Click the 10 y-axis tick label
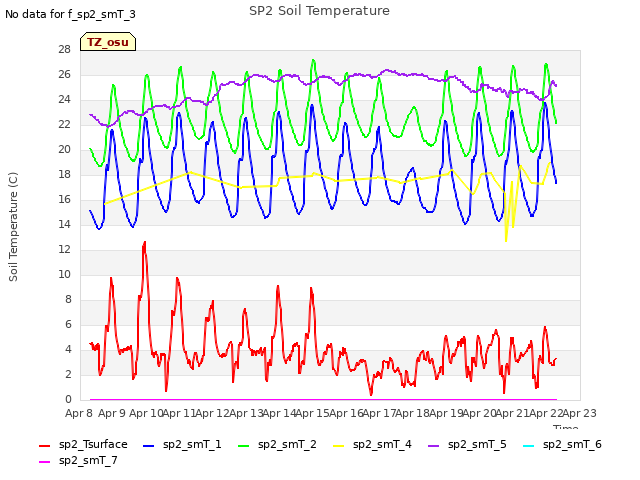The width and height of the screenshot is (640, 480). pyautogui.click(x=64, y=274)
